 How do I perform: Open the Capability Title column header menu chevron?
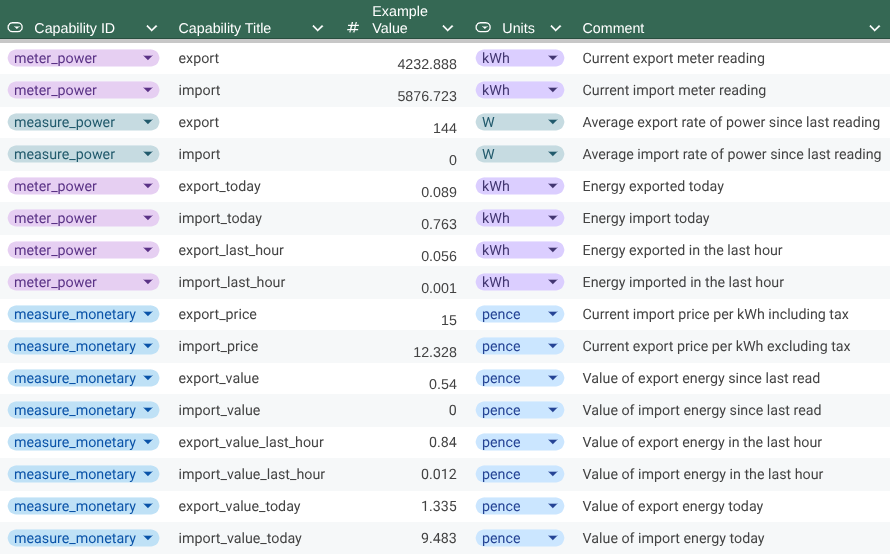[x=318, y=28]
